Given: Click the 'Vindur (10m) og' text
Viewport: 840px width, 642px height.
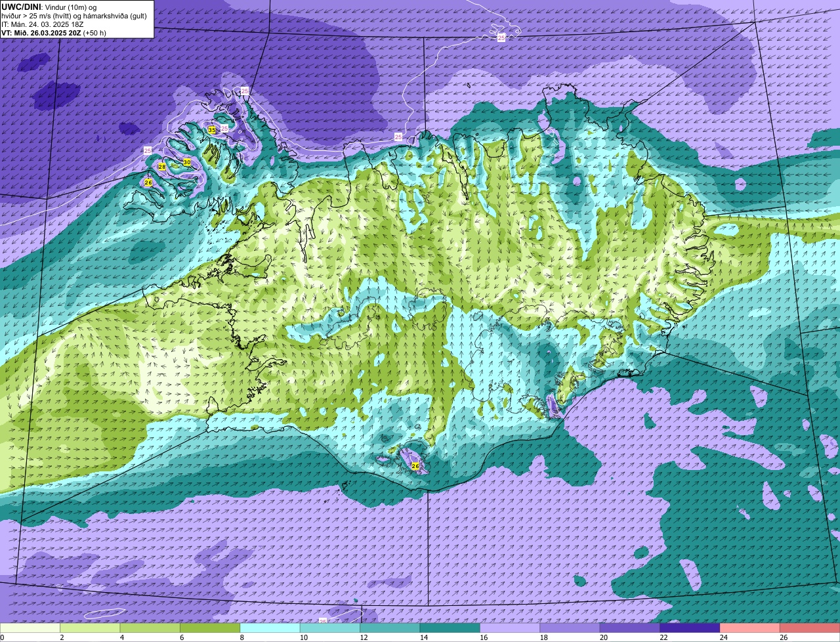Looking at the screenshot, I should pyautogui.click(x=70, y=7).
